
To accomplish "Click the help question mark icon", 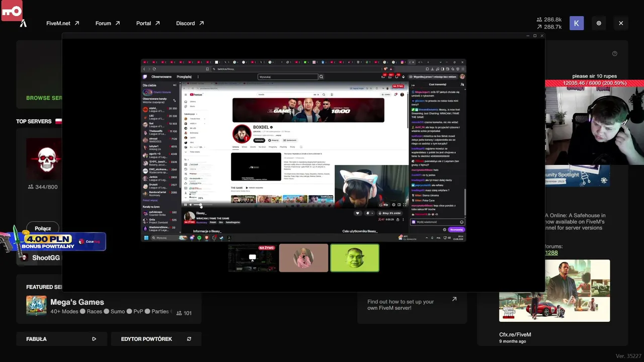I will pyautogui.click(x=614, y=54).
